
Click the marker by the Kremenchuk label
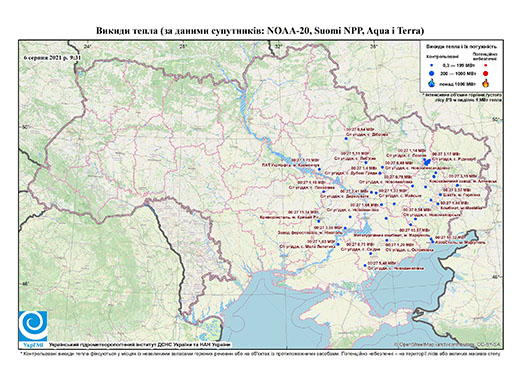(x=319, y=169)
